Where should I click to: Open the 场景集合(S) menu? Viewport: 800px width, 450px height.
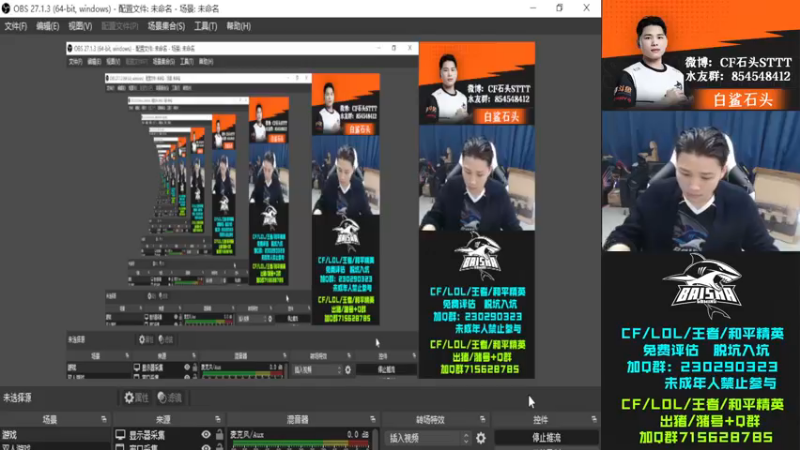166,26
